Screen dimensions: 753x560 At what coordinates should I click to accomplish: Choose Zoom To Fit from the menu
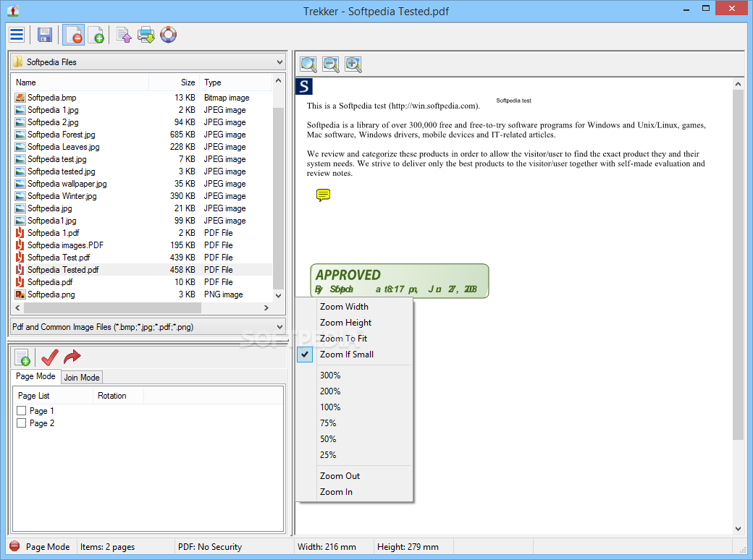(x=354, y=339)
